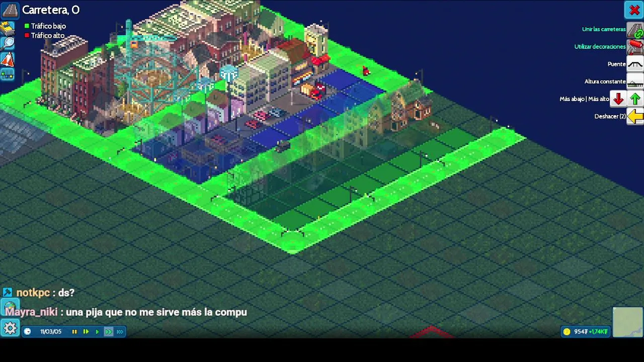Click the Deshacer (2) label
Viewport: 644px width, 362px height.
pyautogui.click(x=610, y=116)
